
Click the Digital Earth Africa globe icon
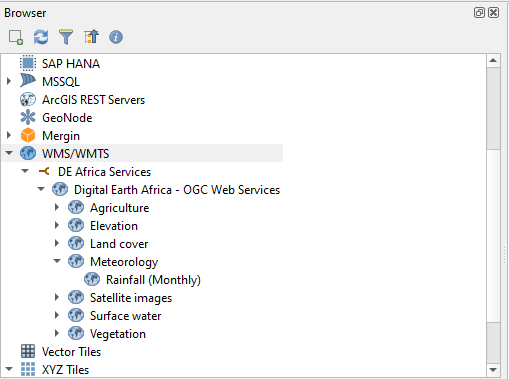(x=60, y=189)
